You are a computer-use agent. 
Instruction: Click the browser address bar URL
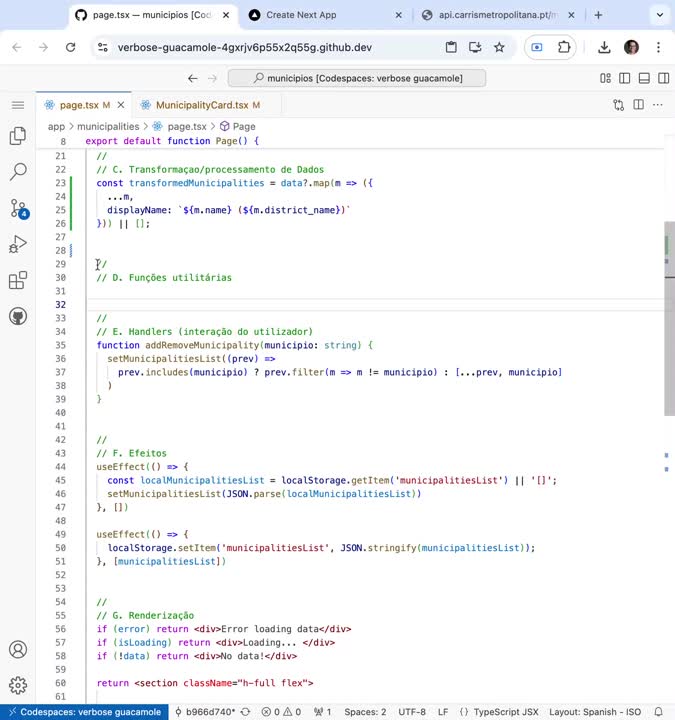click(245, 47)
